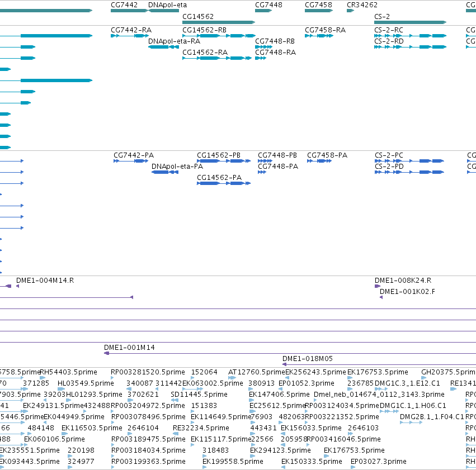Click the CG14562 gene bar label
476x470 pixels.
point(198,16)
